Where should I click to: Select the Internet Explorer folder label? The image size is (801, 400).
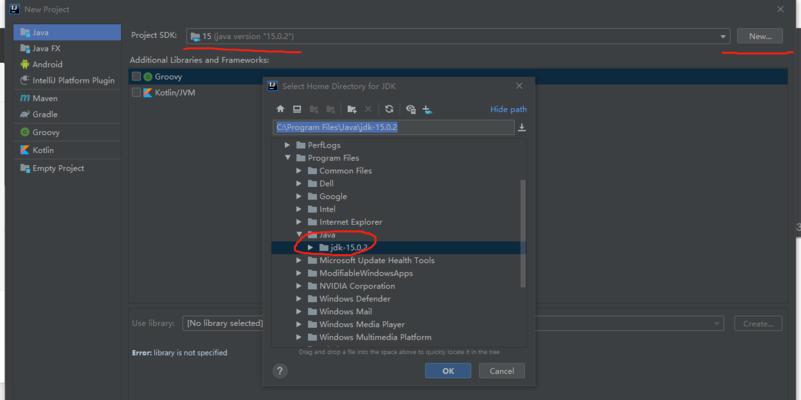[350, 222]
